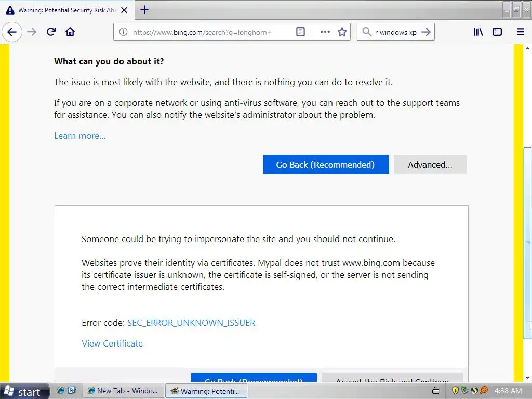532x399 pixels.
Task: Open the Library bookshelf icon
Action: pyautogui.click(x=478, y=32)
